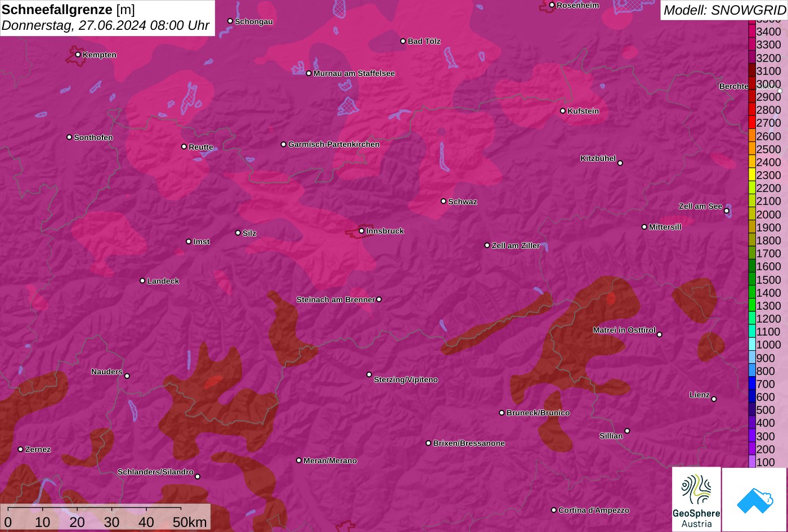Click the 50km scale bar label

[190, 522]
